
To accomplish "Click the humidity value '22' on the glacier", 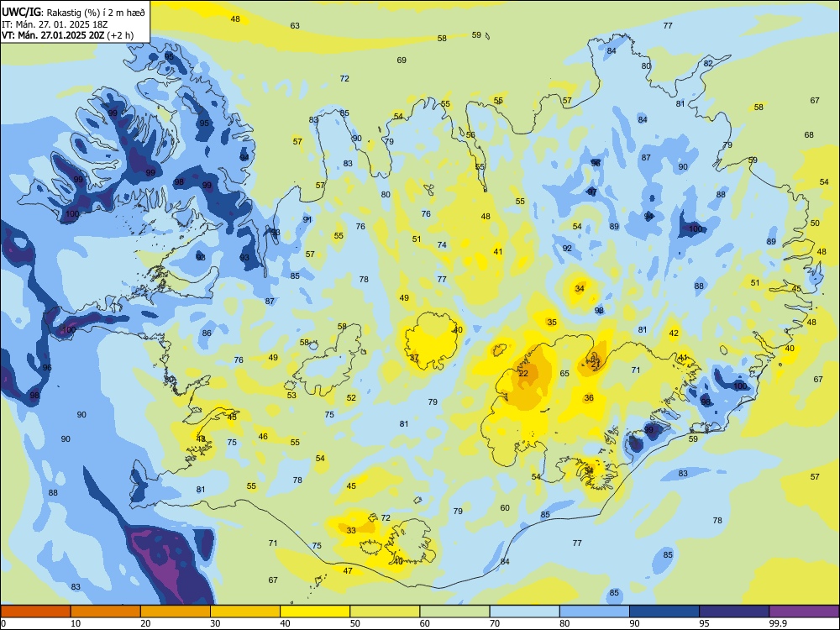I will [523, 374].
